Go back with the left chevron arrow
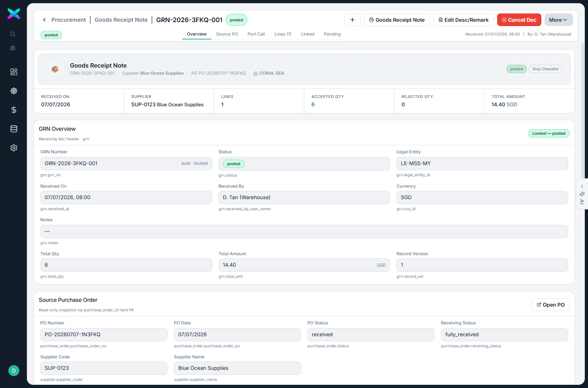This screenshot has width=588, height=388. click(44, 20)
